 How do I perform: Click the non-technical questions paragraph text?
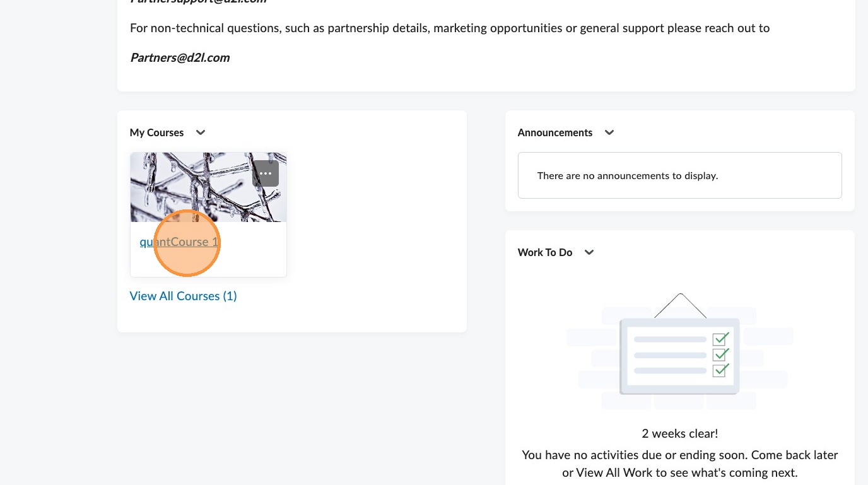(x=449, y=28)
